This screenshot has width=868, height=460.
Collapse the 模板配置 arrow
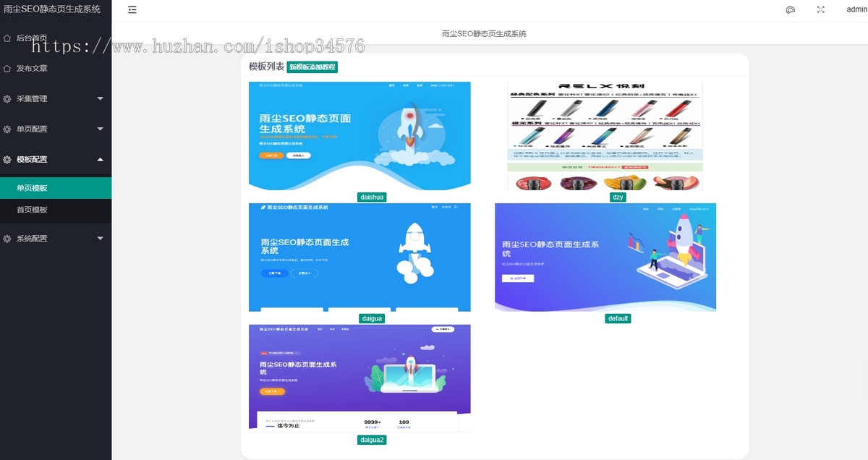(x=100, y=159)
